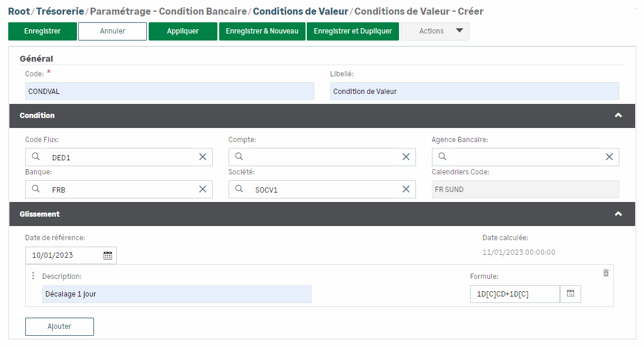Image resolution: width=644 pixels, height=347 pixels.
Task: Delete the Décalage 1 jour row
Action: (606, 274)
